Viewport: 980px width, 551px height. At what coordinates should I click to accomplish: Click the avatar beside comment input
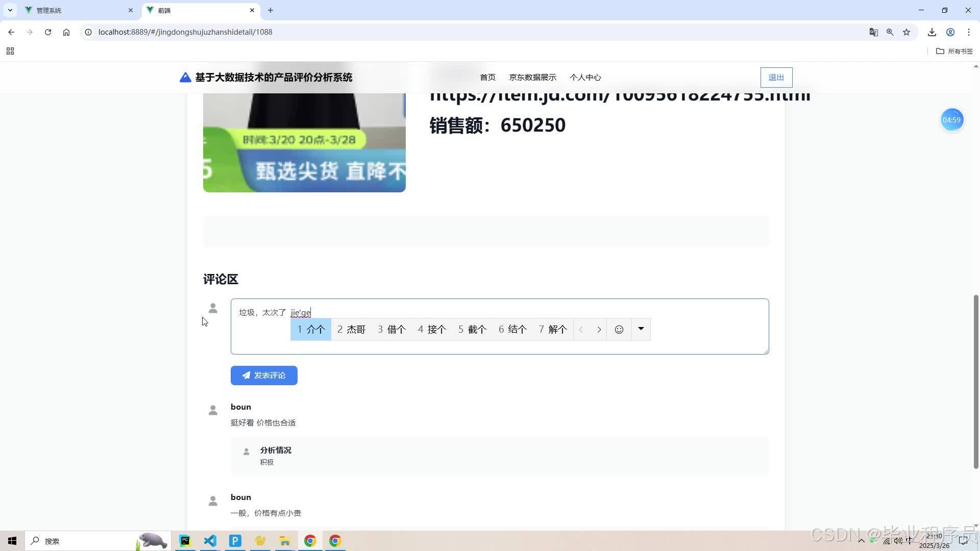[213, 308]
